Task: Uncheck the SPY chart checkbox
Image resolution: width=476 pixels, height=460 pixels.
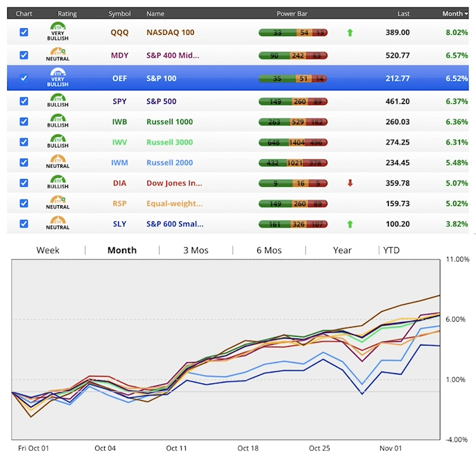Action: (24, 101)
